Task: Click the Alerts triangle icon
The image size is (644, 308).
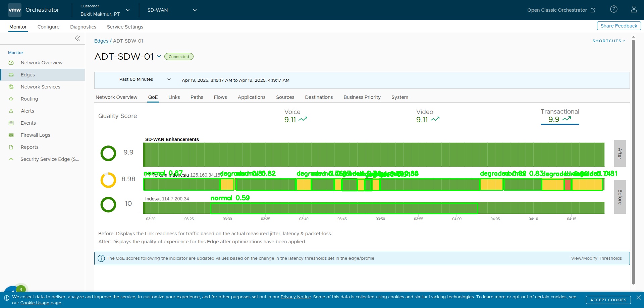Action: coord(11,111)
